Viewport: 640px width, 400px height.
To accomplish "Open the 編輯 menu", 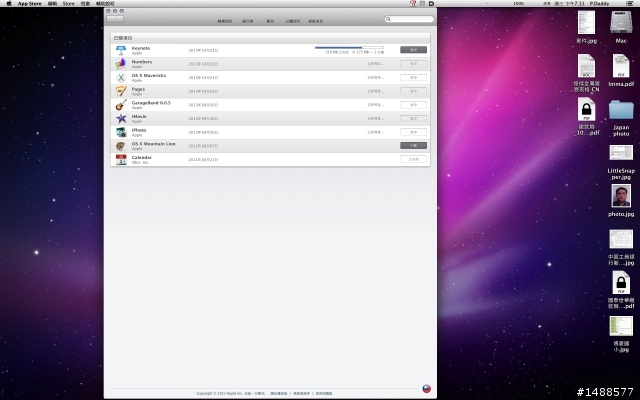I will point(52,3).
